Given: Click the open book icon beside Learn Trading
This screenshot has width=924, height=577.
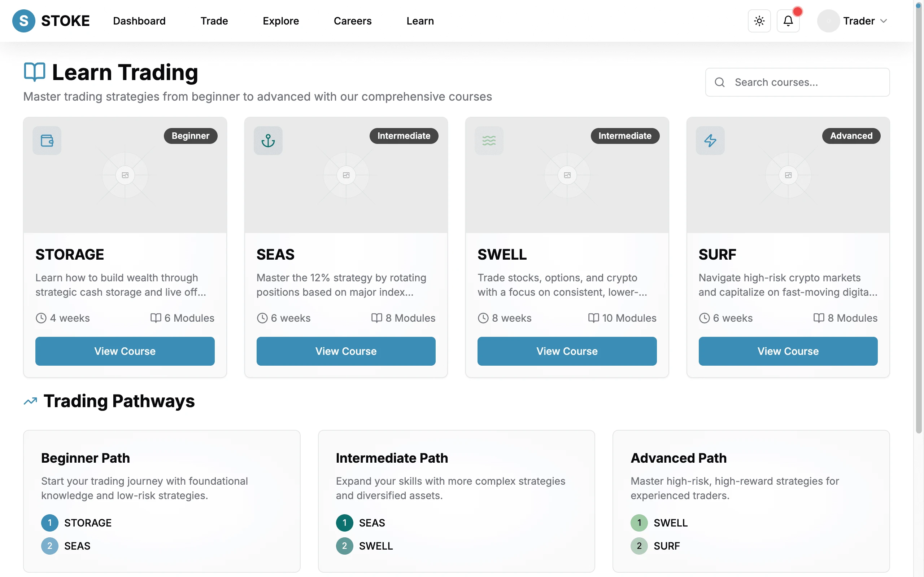Looking at the screenshot, I should (34, 72).
